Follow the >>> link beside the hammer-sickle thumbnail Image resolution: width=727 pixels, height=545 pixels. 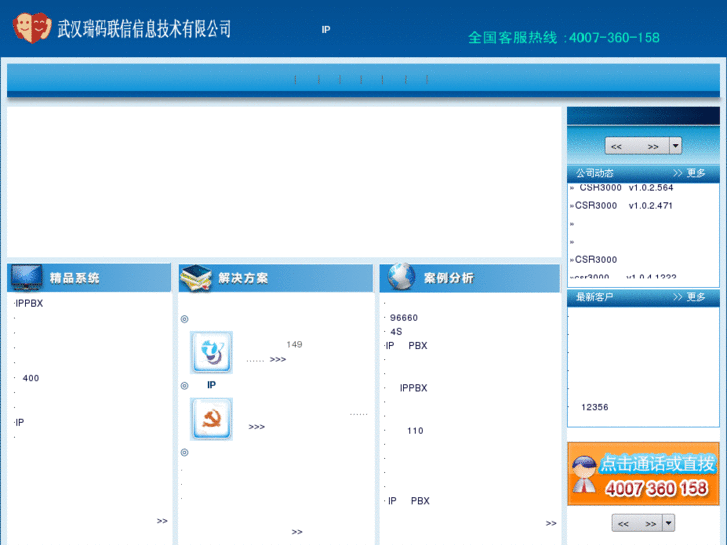click(257, 427)
